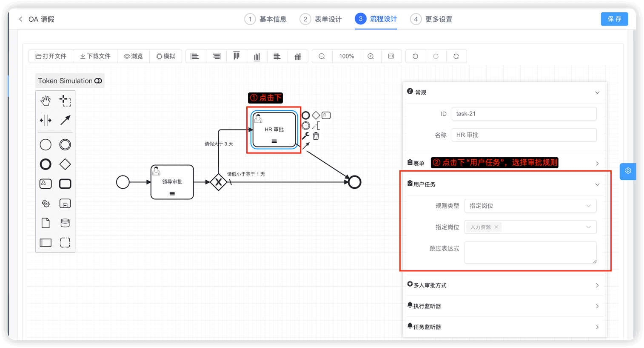Activate the hand tool in palette
This screenshot has height=348, width=644.
46,101
